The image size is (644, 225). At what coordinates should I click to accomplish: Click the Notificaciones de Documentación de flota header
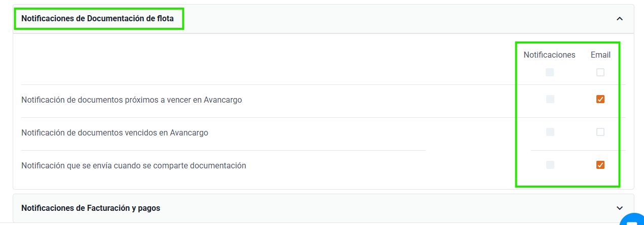tap(97, 19)
